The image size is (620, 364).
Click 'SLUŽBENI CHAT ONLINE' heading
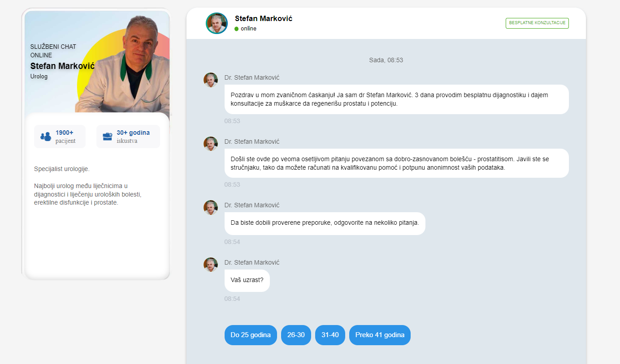(x=53, y=51)
